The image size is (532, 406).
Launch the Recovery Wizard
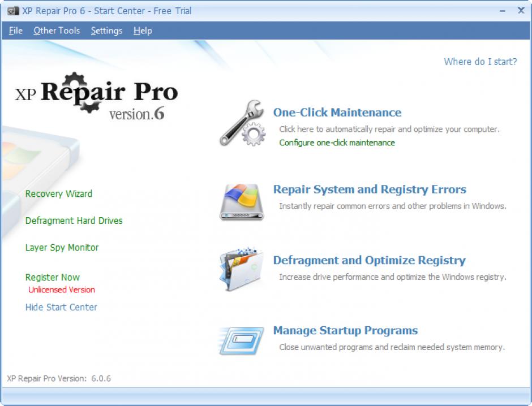(59, 193)
